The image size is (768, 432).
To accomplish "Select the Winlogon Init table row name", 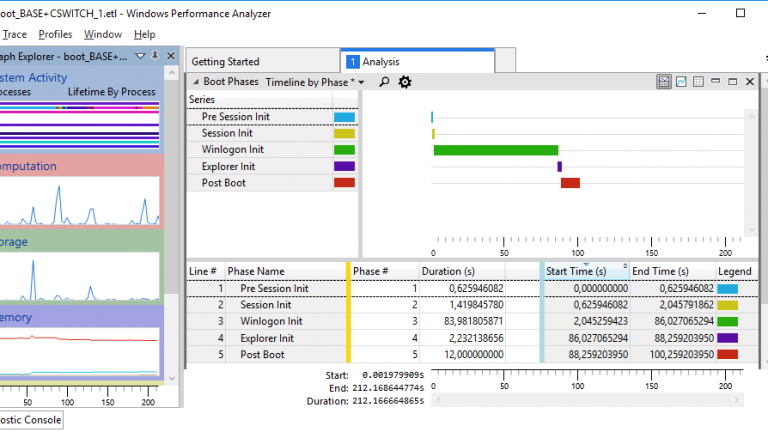I will point(271,321).
